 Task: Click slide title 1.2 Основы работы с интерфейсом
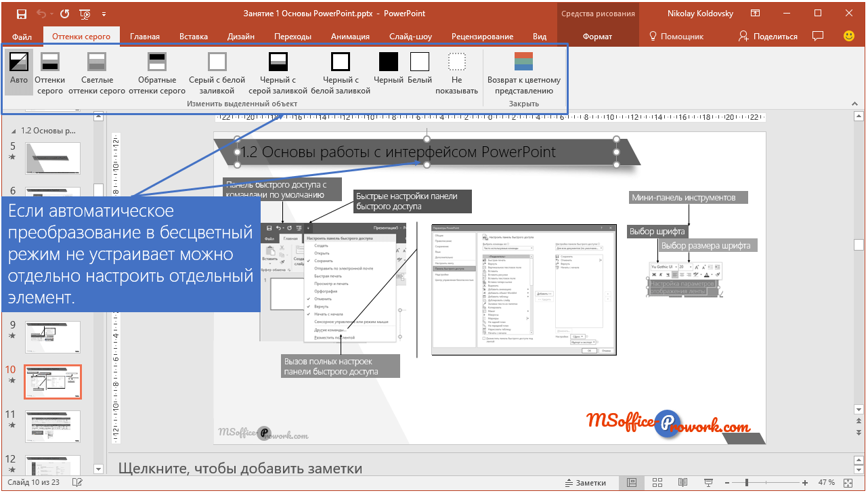[399, 152]
